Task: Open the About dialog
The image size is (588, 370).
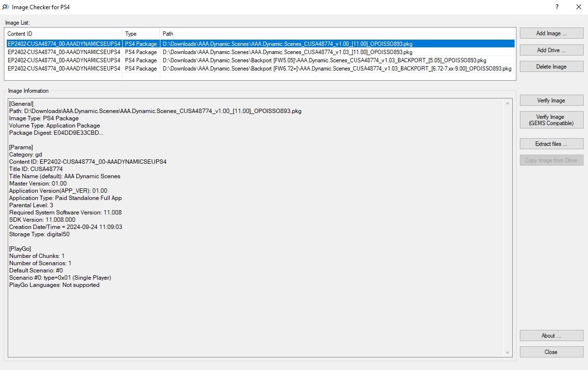Action: pyautogui.click(x=551, y=336)
